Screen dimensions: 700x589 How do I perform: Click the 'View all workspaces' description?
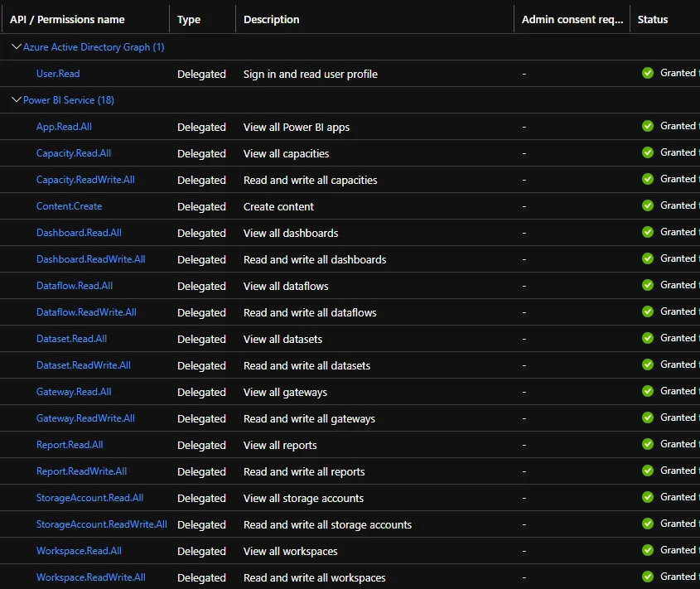(x=291, y=551)
